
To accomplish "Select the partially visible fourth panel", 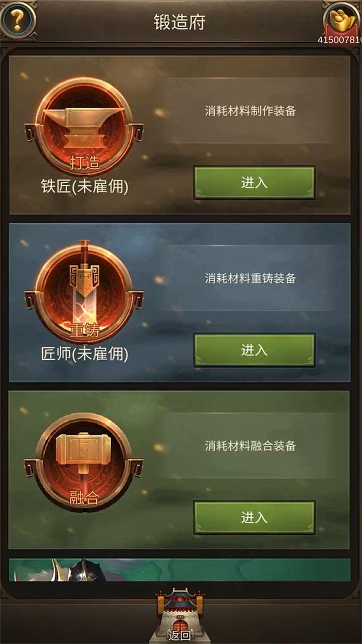I will pyautogui.click(x=179, y=570).
